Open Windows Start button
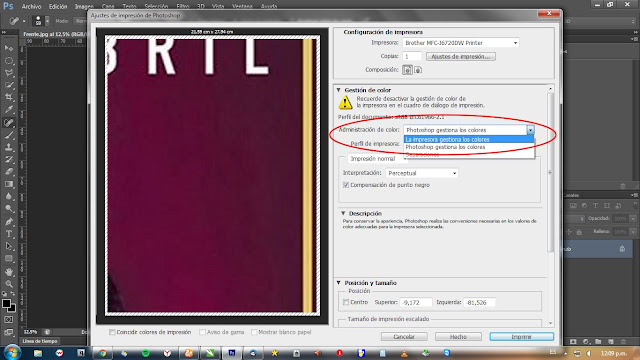640x360 pixels. point(11,352)
